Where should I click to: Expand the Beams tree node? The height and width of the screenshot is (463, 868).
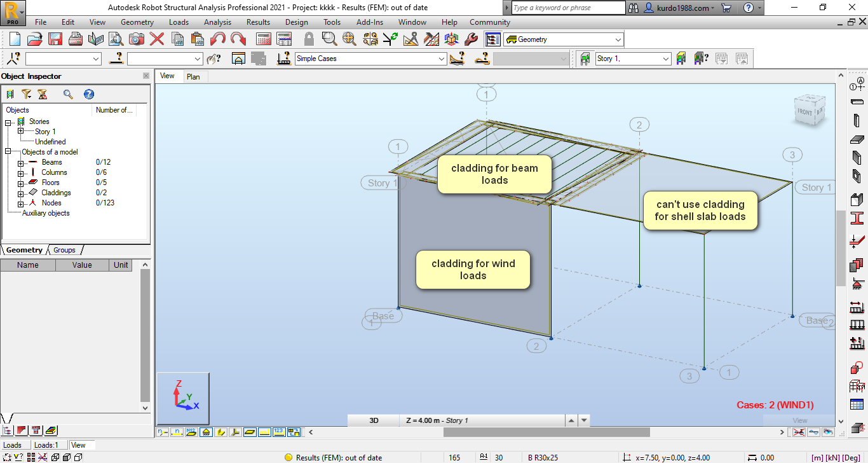[21, 163]
